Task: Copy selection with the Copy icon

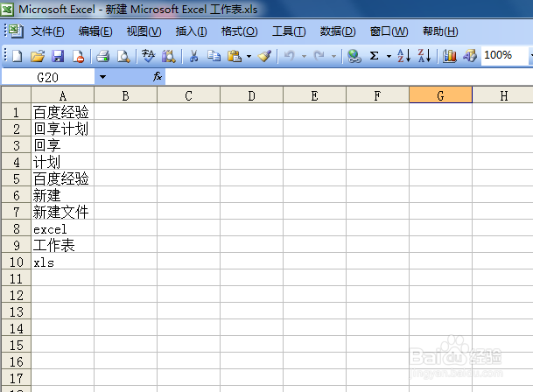Action: pyautogui.click(x=214, y=56)
